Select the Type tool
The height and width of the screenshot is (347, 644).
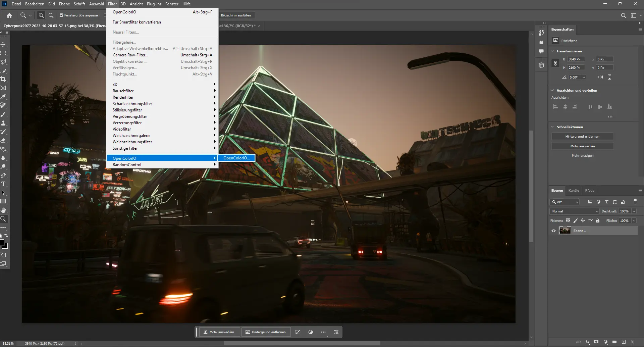(3, 184)
